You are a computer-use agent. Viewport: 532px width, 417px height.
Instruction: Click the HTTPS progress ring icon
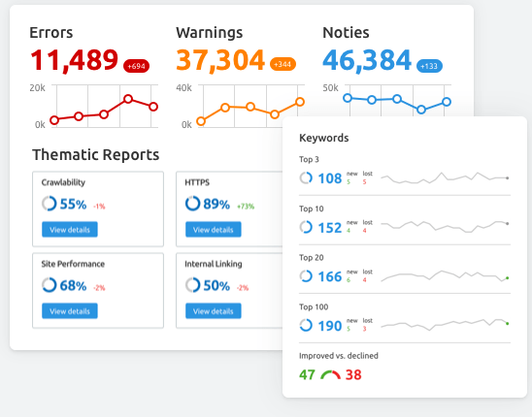(193, 204)
